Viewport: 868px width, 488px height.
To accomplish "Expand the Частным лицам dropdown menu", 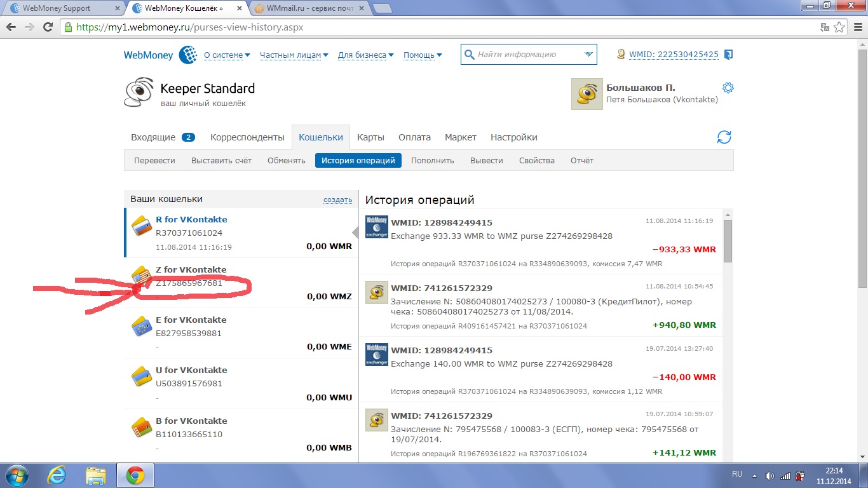I will coord(294,55).
